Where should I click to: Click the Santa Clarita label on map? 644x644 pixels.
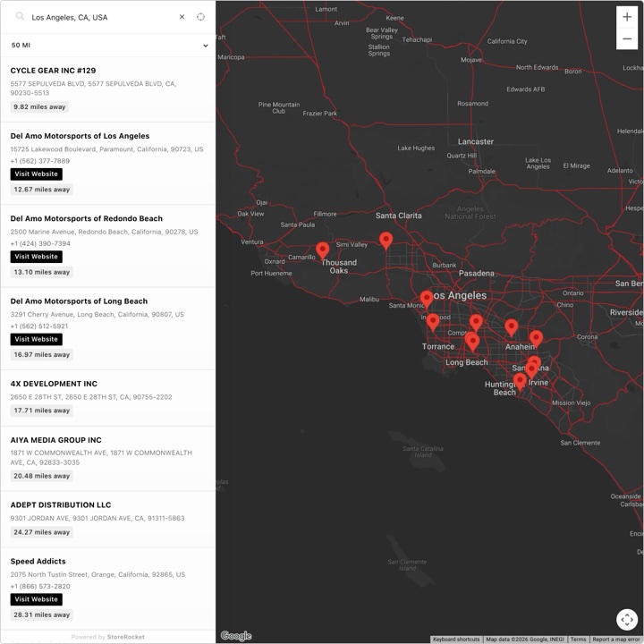(x=398, y=216)
